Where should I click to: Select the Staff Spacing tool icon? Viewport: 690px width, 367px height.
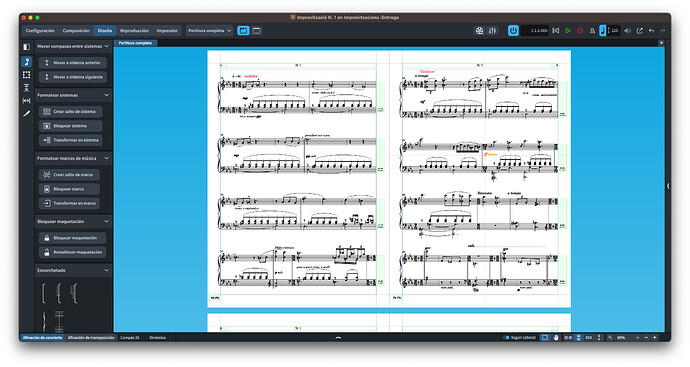[x=26, y=88]
